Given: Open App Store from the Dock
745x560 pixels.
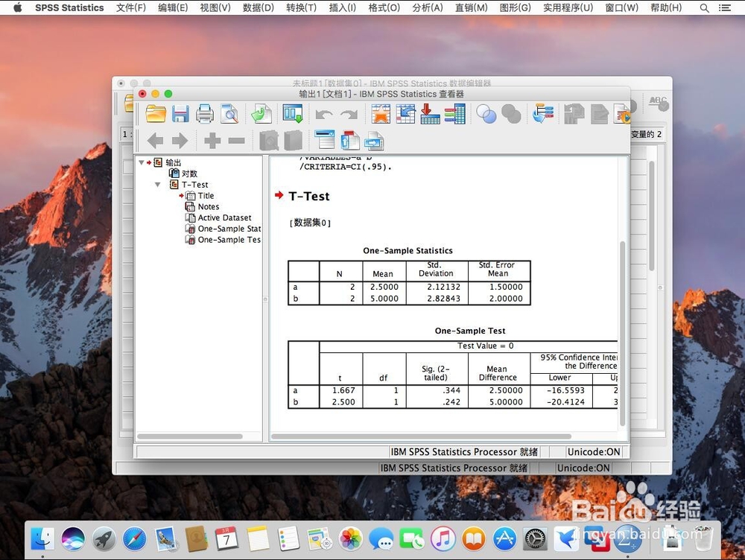Looking at the screenshot, I should (504, 539).
